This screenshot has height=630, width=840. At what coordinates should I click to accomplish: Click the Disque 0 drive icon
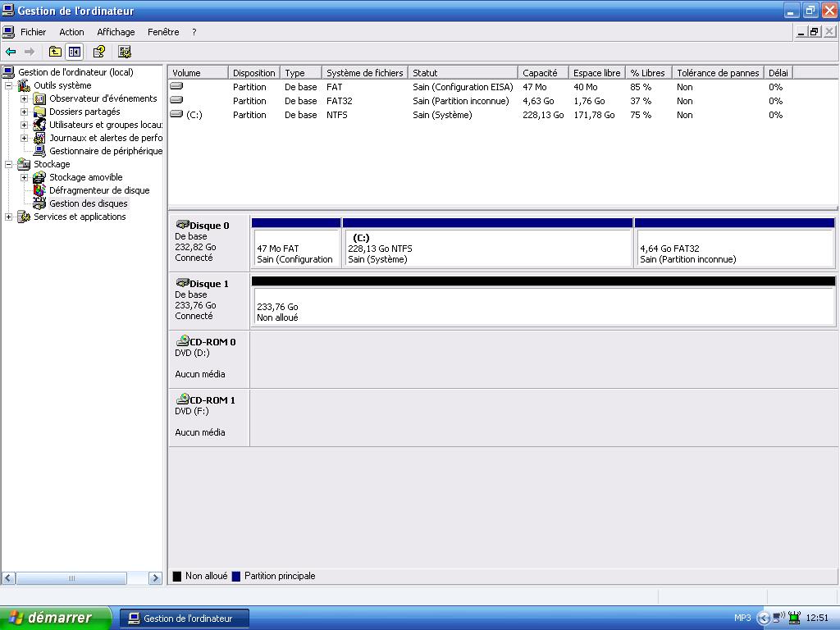point(182,225)
